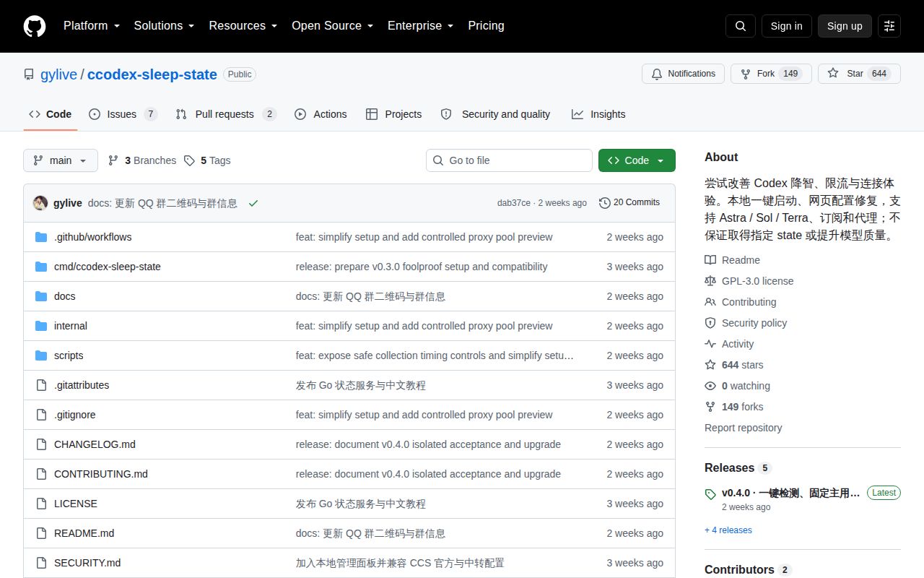Click the book icon next to Readme
Screen dimensions: 924x578
click(x=710, y=260)
